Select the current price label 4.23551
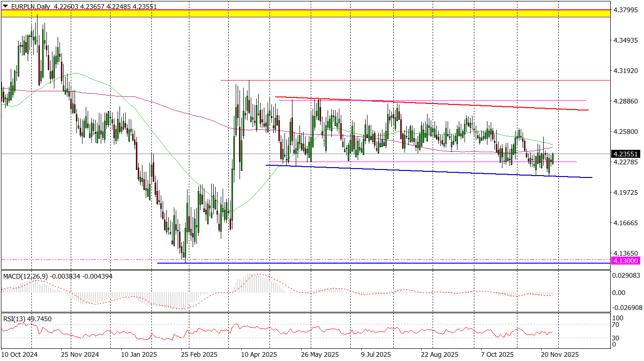This screenshot has height=361, width=644. point(627,154)
